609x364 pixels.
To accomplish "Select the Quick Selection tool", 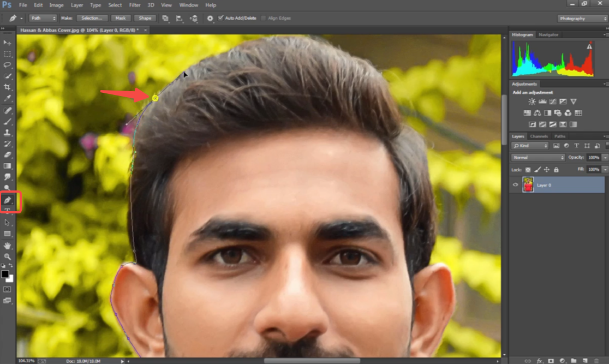I will [x=7, y=76].
